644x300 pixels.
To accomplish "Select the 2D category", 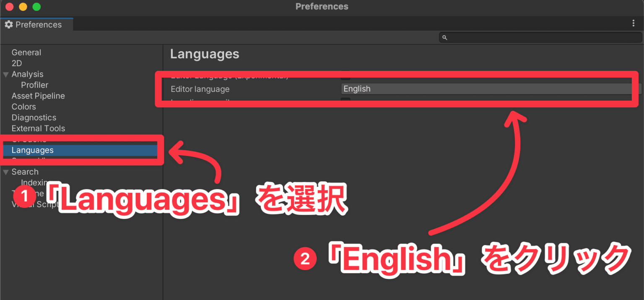I will pos(18,63).
